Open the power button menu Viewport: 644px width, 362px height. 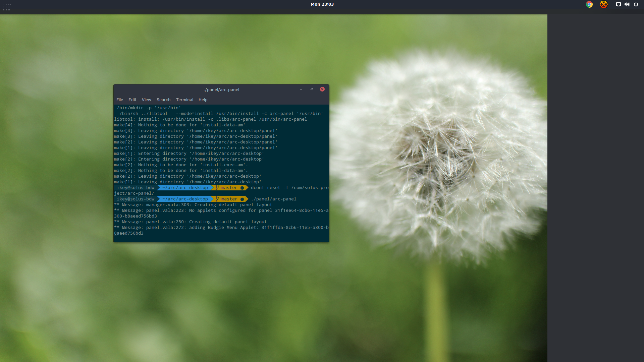[636, 4]
